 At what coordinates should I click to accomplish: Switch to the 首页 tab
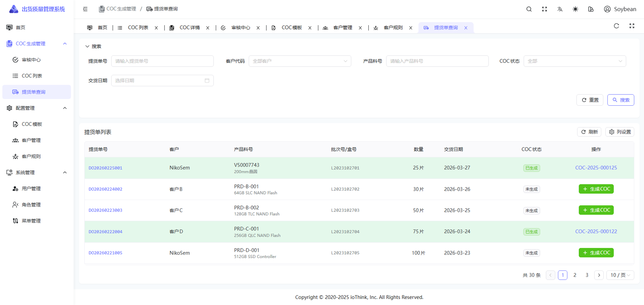tap(98, 28)
